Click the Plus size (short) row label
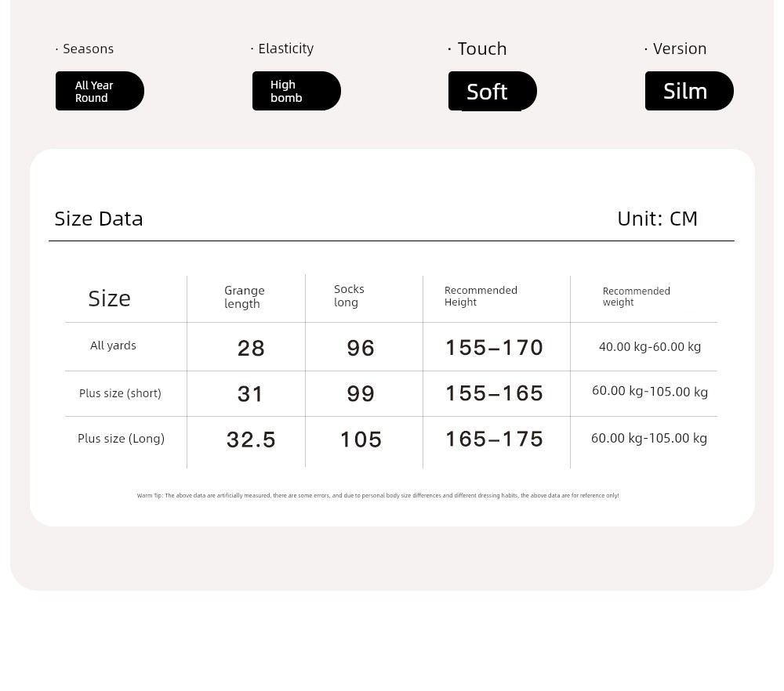 point(120,393)
